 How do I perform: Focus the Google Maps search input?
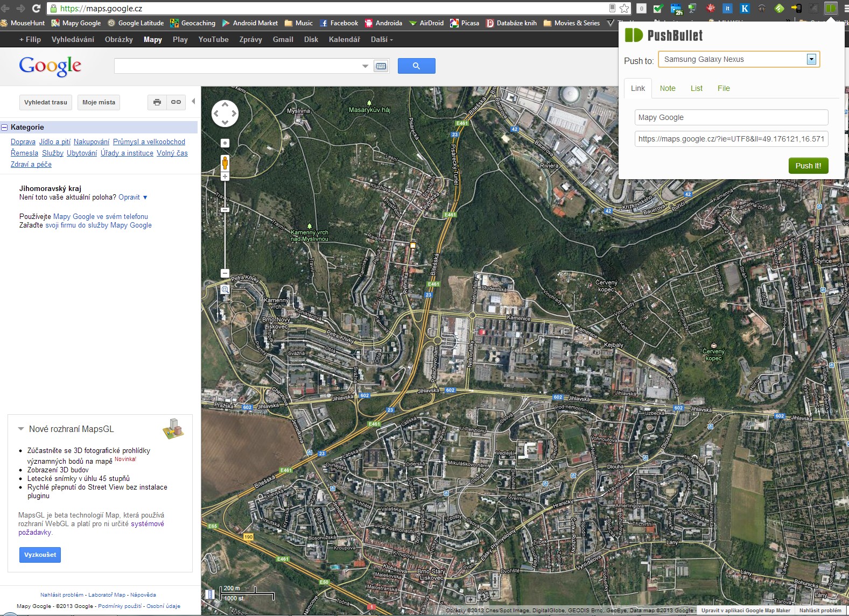pyautogui.click(x=237, y=66)
